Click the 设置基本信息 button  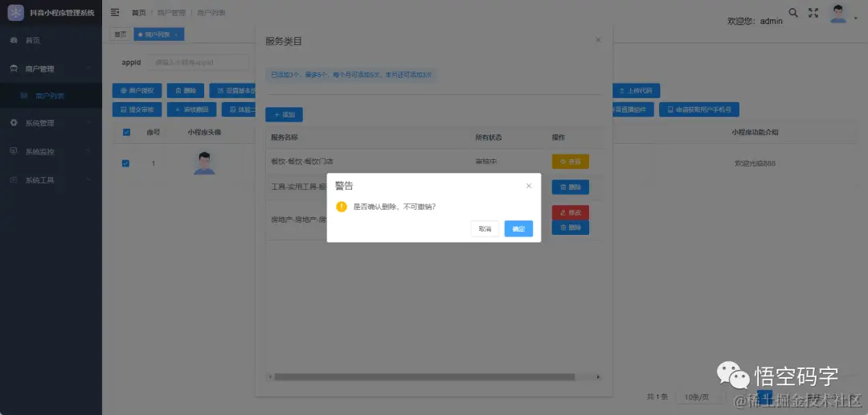[232, 91]
